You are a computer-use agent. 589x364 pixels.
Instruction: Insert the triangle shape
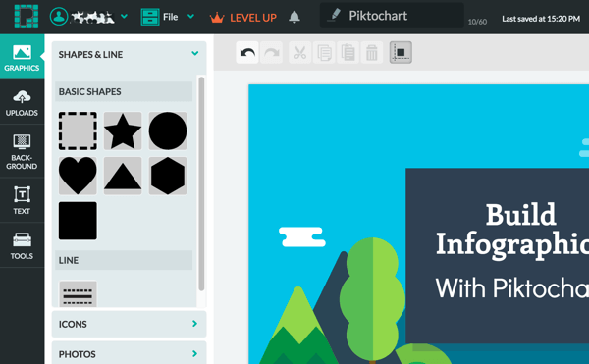(x=123, y=176)
